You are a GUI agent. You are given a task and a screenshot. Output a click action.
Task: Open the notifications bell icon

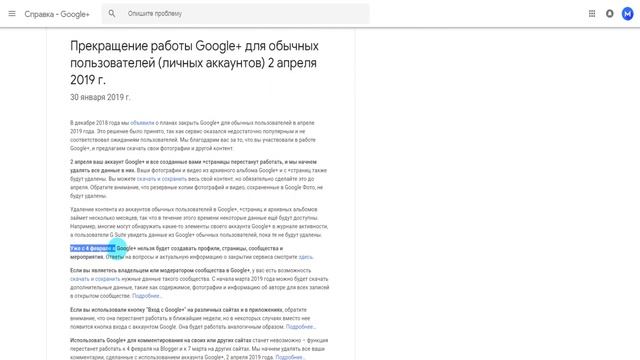[x=609, y=13]
